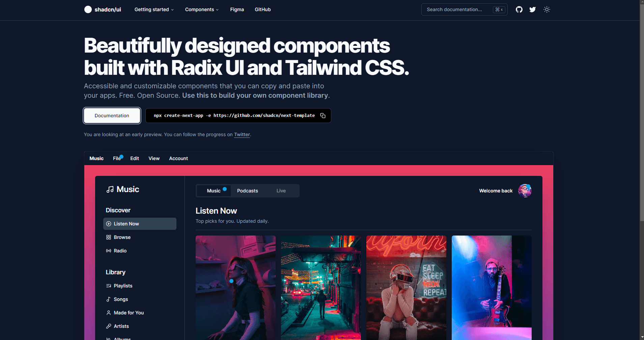Open the Twitter bird icon in the header
Image resolution: width=644 pixels, height=340 pixels.
coord(533,9)
